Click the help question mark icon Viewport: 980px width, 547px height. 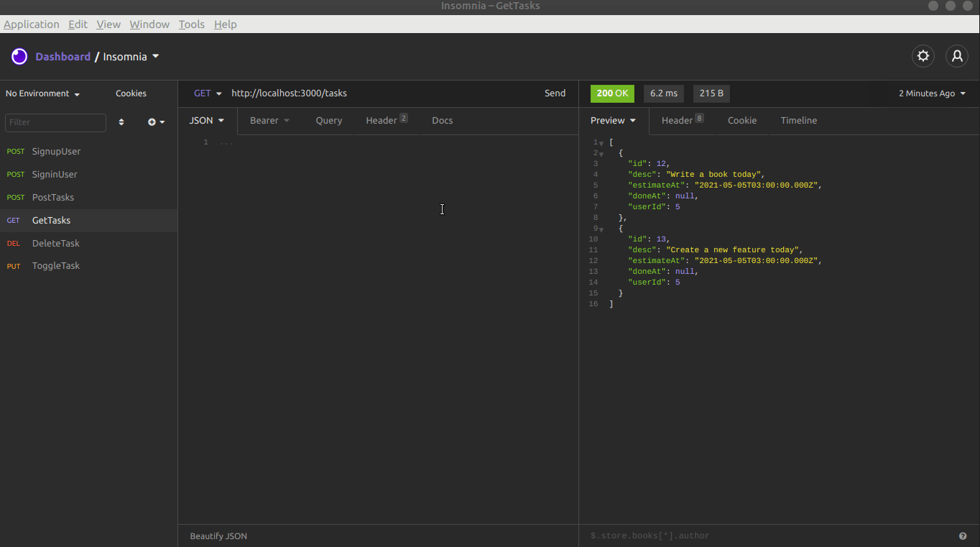point(963,535)
